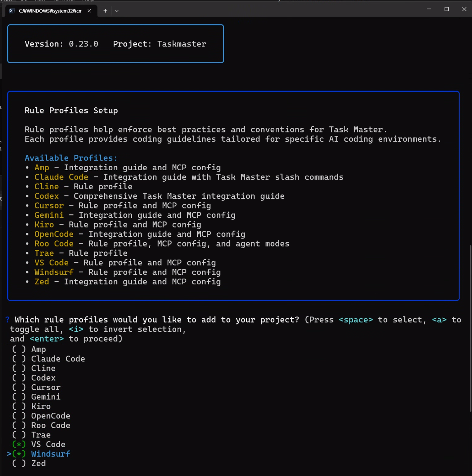
Task: Maximize the terminal window
Action: pyautogui.click(x=446, y=9)
